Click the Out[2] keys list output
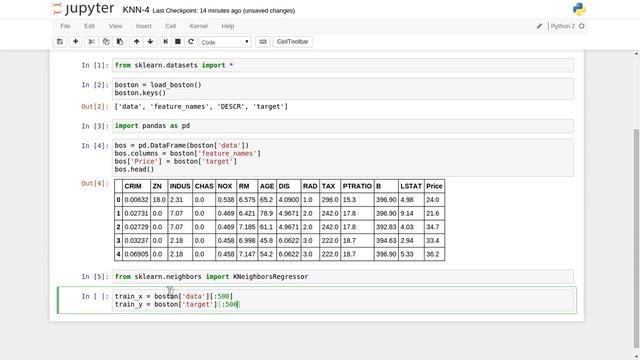 (x=201, y=107)
